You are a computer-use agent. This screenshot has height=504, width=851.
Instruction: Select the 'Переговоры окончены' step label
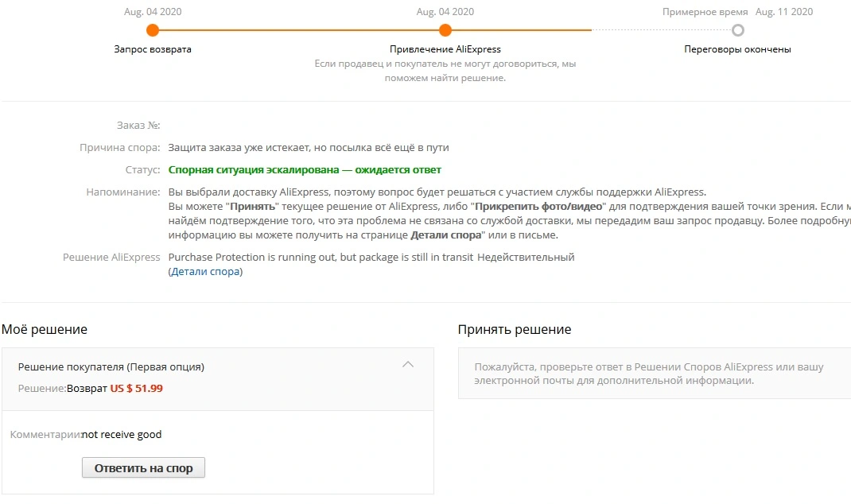[x=737, y=49]
